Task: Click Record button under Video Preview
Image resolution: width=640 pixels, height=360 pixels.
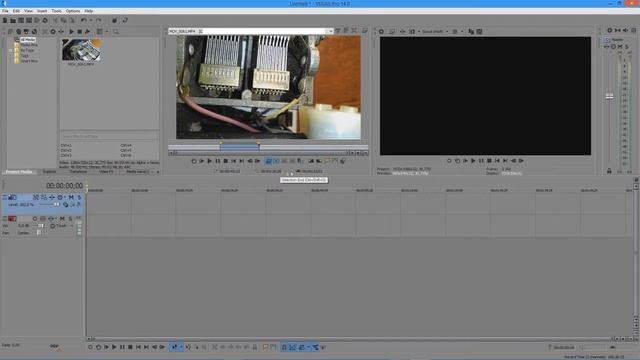Action: (449, 161)
